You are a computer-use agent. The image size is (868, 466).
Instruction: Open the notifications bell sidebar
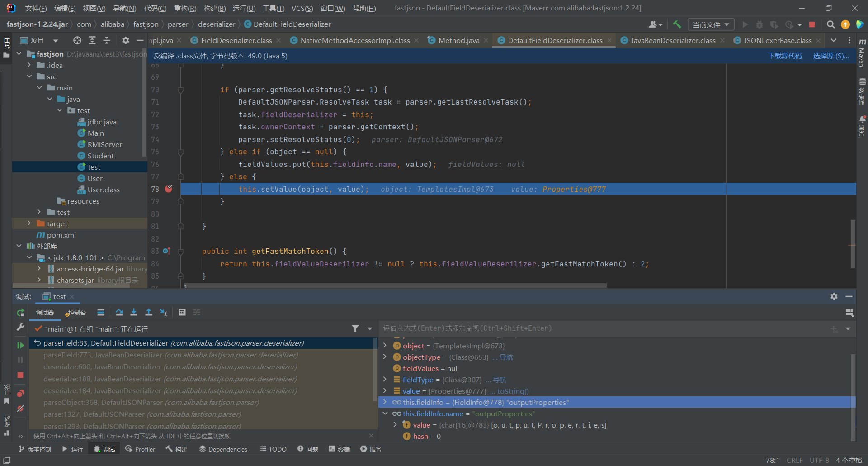(x=862, y=125)
